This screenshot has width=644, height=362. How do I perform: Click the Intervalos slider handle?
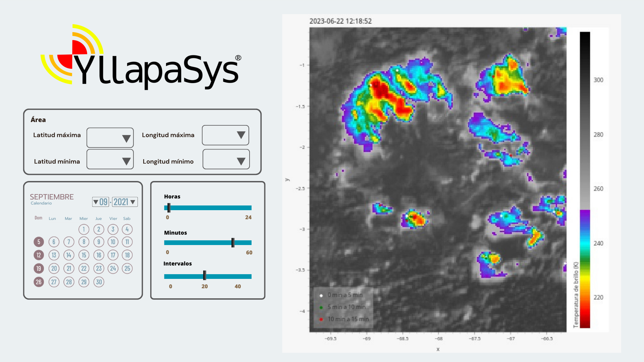tap(205, 276)
